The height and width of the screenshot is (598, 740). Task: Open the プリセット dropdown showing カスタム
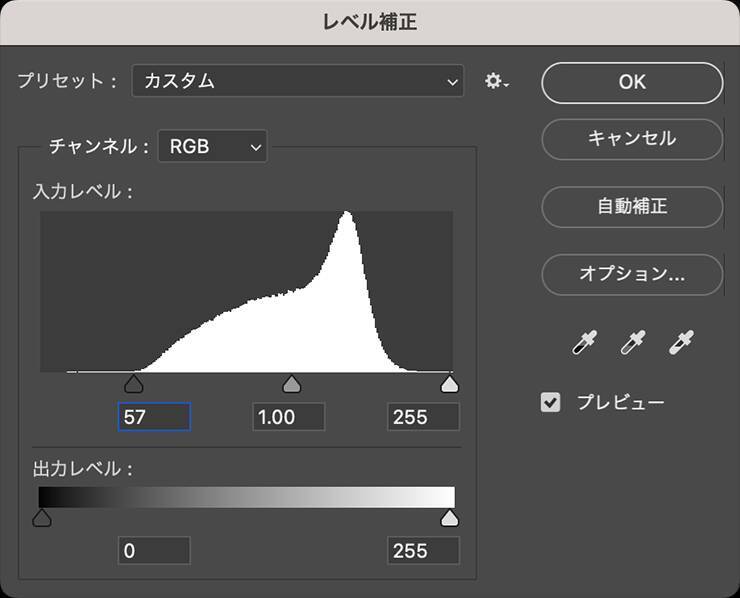pos(298,82)
